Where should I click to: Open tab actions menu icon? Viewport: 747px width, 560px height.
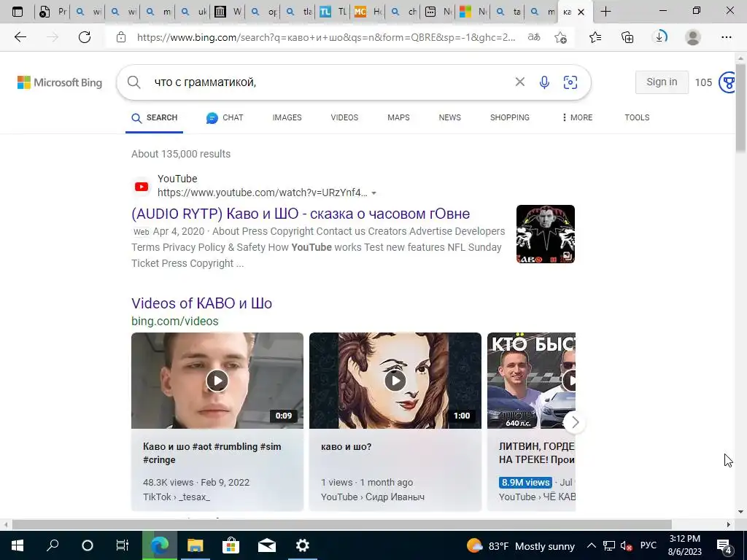[x=18, y=12]
